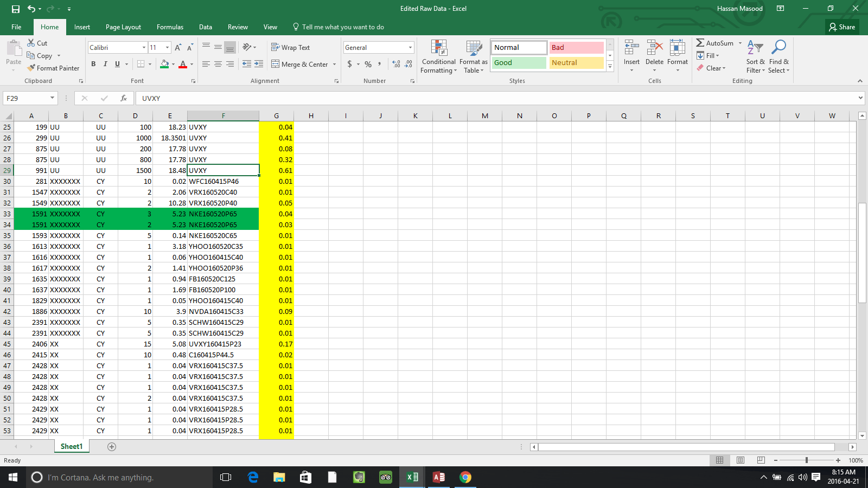Open the font size dropdown

(167, 48)
